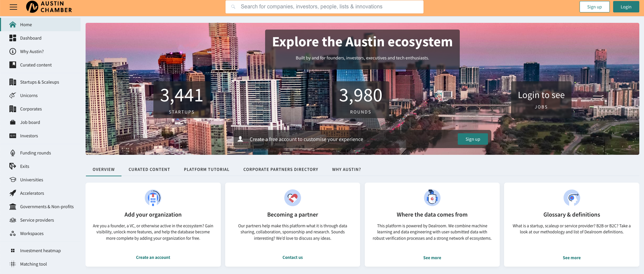The height and width of the screenshot is (274, 644).
Task: Click the Workspaces icon
Action: (x=13, y=233)
